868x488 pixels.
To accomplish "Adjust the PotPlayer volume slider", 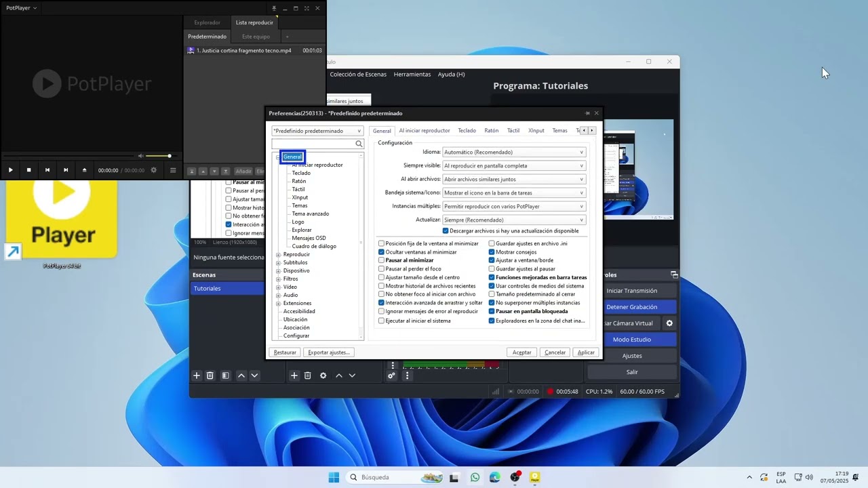I will (x=159, y=156).
